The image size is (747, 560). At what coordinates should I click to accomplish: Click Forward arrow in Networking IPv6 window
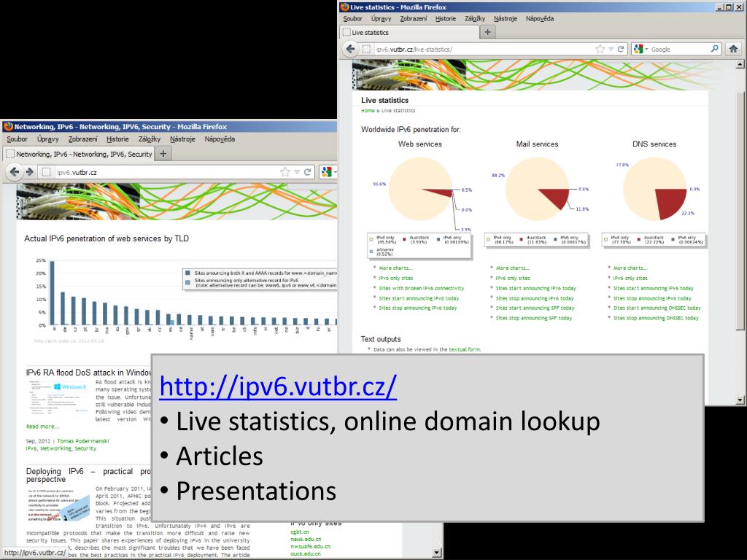coord(29,172)
